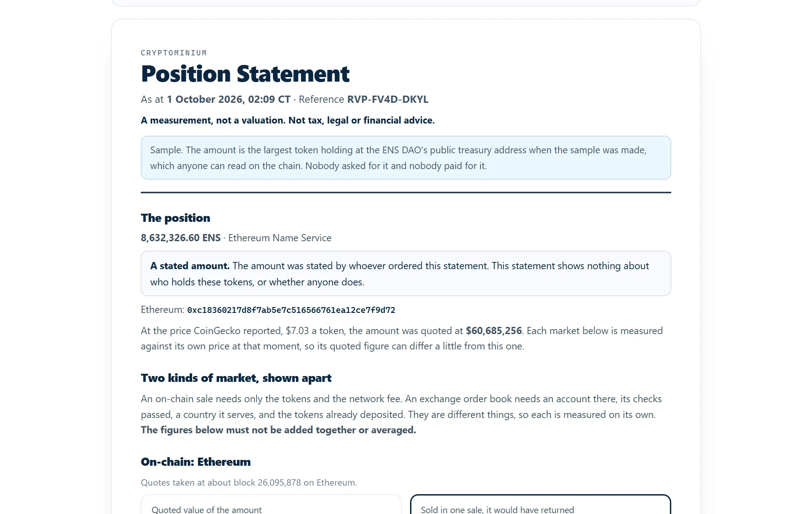Select the reference code RVP-FV4D-DKYL
This screenshot has height=514, width=812.
388,99
